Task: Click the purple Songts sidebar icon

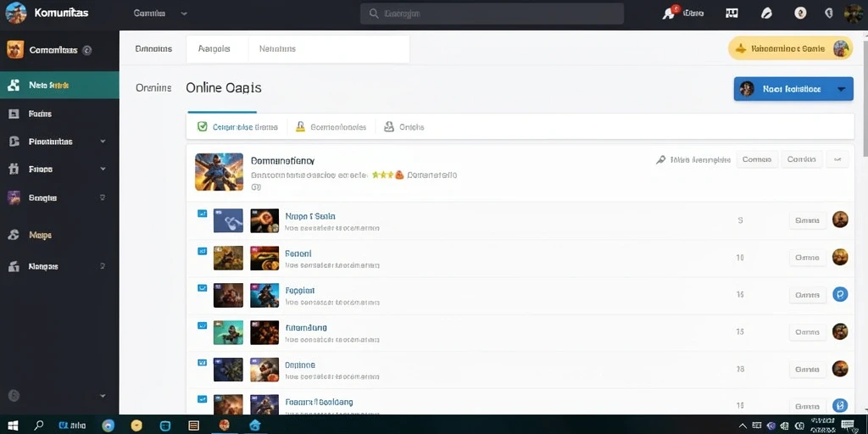Action: [14, 198]
